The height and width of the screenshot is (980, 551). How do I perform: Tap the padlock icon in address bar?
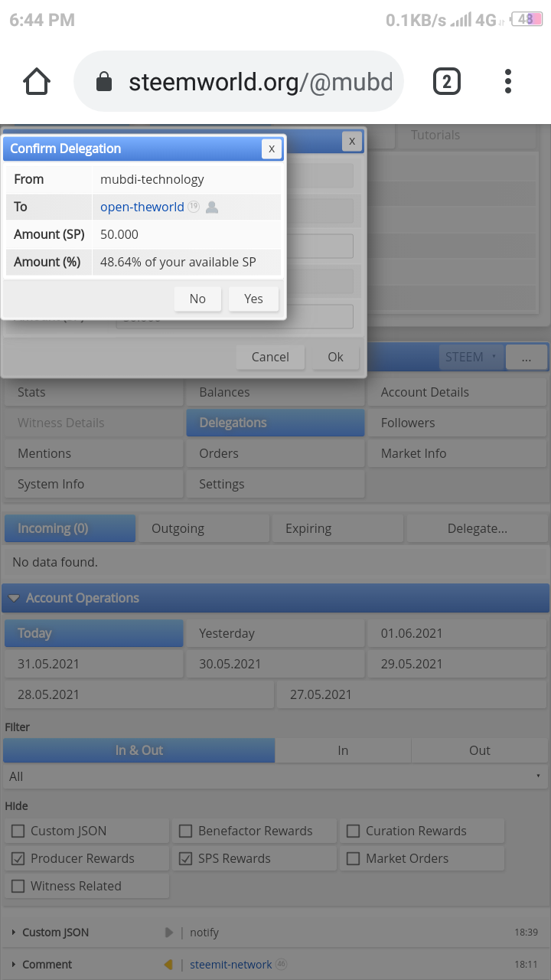(x=104, y=82)
